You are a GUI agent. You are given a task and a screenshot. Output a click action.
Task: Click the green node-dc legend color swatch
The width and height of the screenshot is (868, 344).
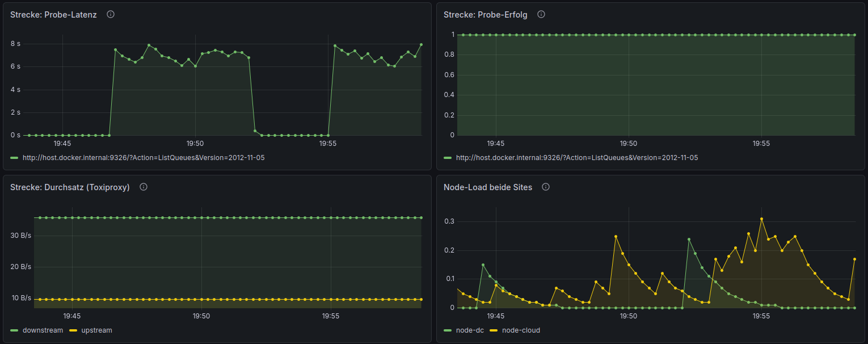click(448, 330)
